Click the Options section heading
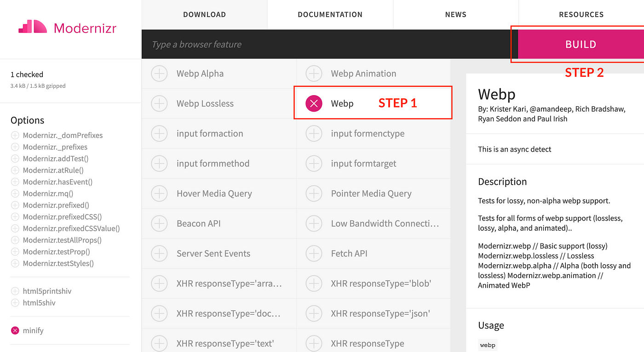Image resolution: width=644 pixels, height=352 pixels. pyautogui.click(x=28, y=120)
